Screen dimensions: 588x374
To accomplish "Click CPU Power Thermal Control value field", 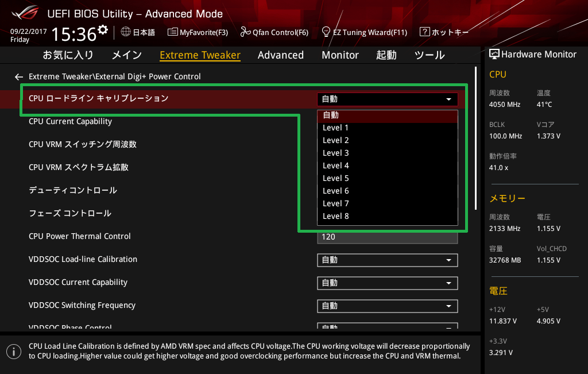I will click(x=388, y=237).
